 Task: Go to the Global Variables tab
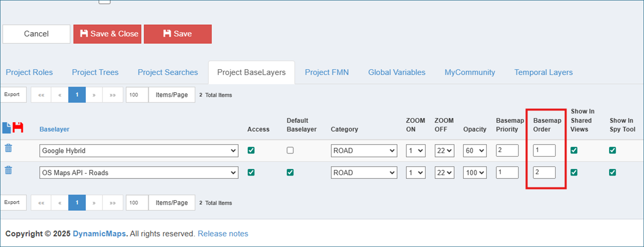pyautogui.click(x=397, y=73)
